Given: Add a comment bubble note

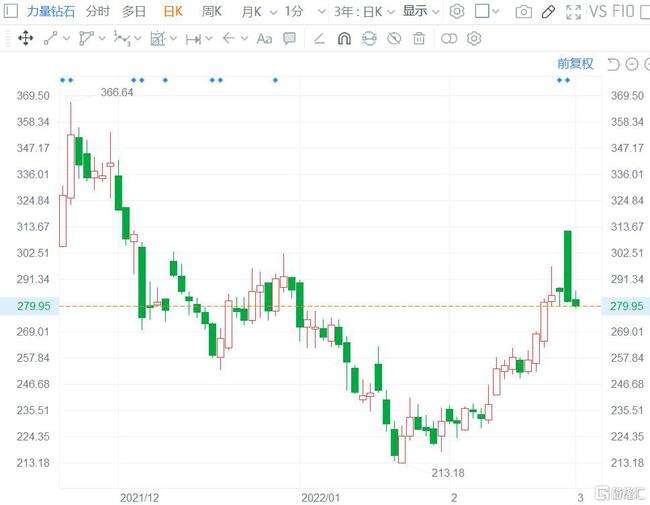Looking at the screenshot, I should pos(289,39).
